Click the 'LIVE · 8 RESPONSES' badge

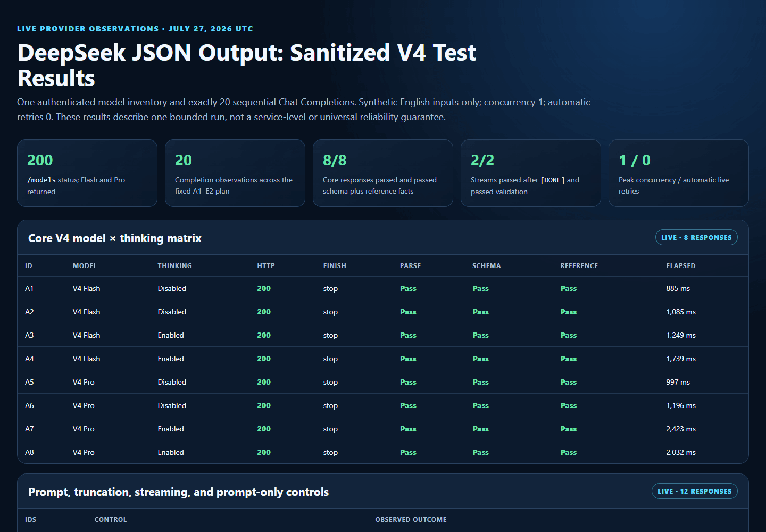(x=696, y=238)
